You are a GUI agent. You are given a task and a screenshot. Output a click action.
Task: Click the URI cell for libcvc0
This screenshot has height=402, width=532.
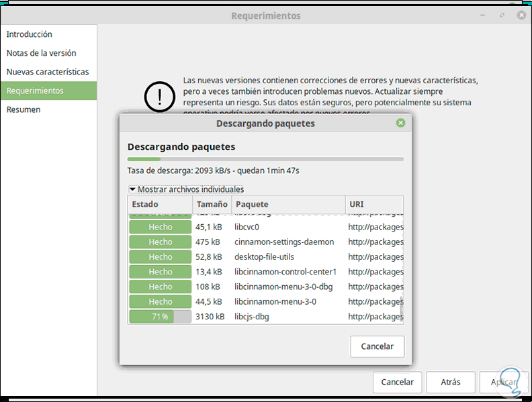point(375,227)
